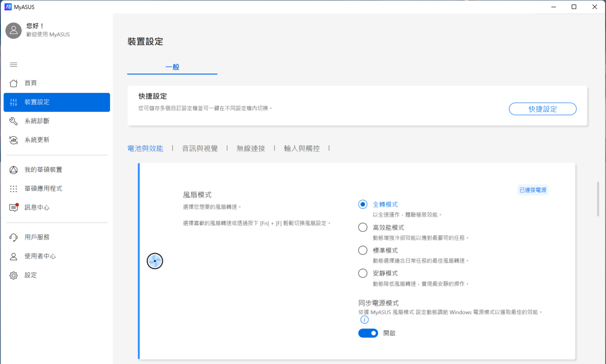The height and width of the screenshot is (364, 606).
Task: Switch to the 音訊與視覺 section
Action: (200, 148)
